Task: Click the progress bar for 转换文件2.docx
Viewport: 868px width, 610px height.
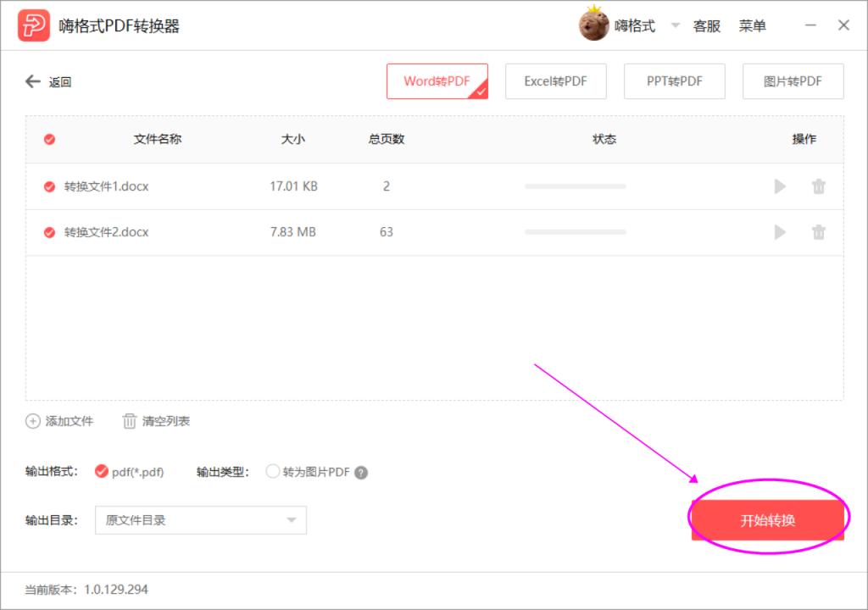Action: [x=575, y=232]
